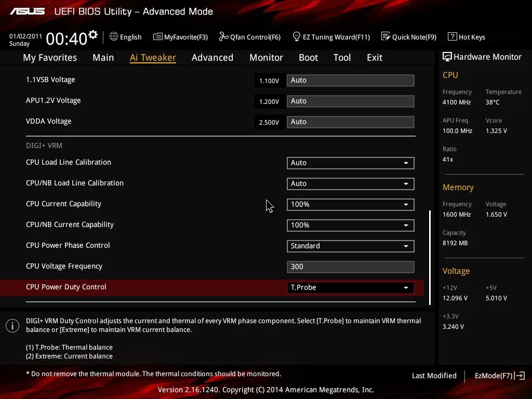532x399 pixels.
Task: Click the 01/02/2011 date text
Action: click(25, 36)
